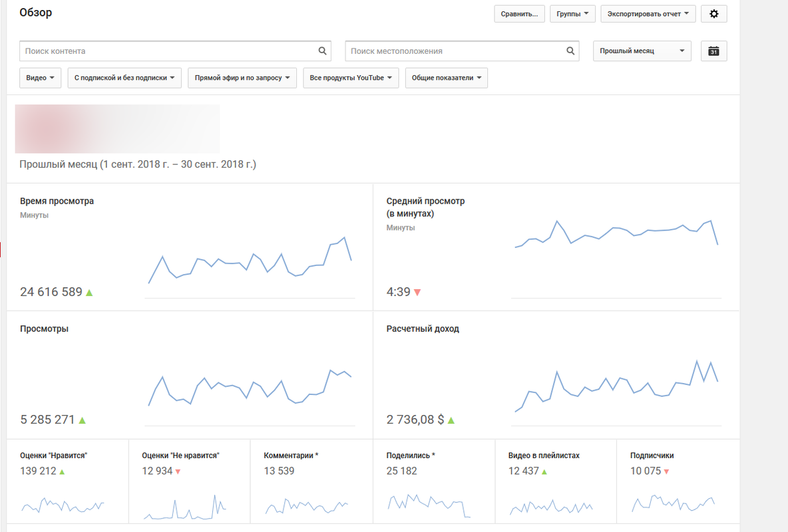Open "Все продукты YouTube" dropdown
This screenshot has width=788, height=532.
point(351,78)
